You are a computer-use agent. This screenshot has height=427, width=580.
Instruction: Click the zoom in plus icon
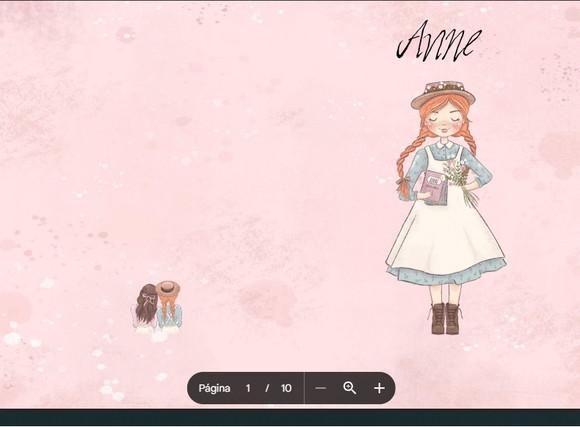click(x=380, y=388)
